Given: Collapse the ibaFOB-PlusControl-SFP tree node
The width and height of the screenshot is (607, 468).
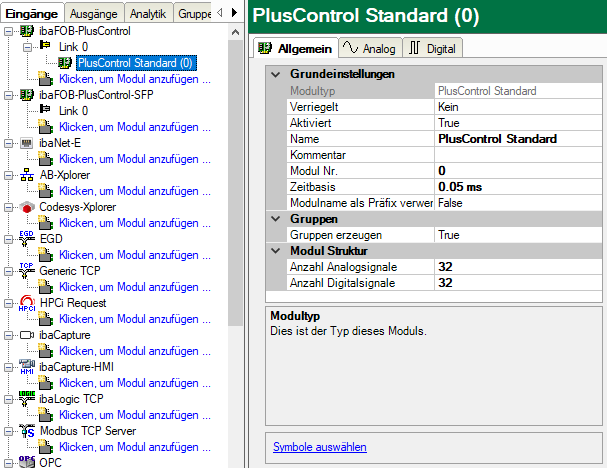Looking at the screenshot, I should point(9,95).
